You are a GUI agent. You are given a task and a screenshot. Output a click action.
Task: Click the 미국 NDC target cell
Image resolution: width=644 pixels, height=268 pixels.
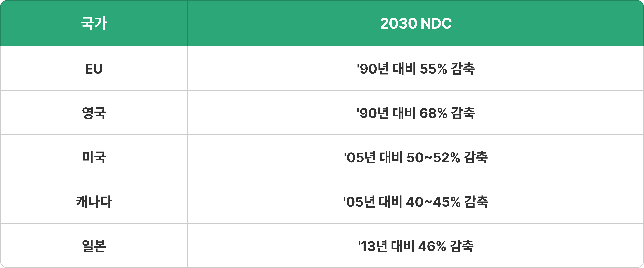point(416,157)
